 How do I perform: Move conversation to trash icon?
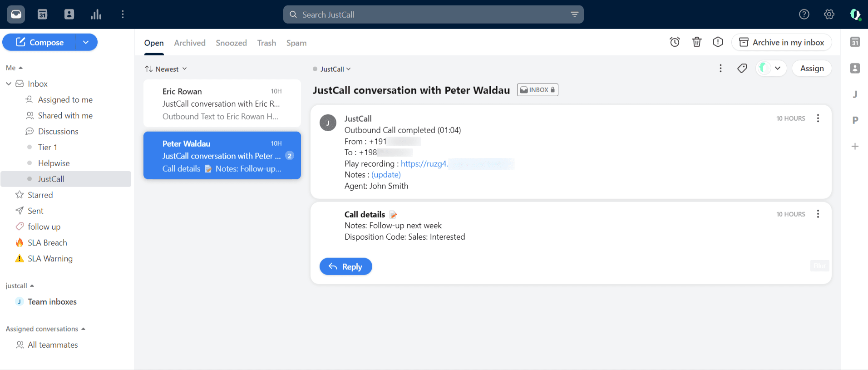coord(696,42)
